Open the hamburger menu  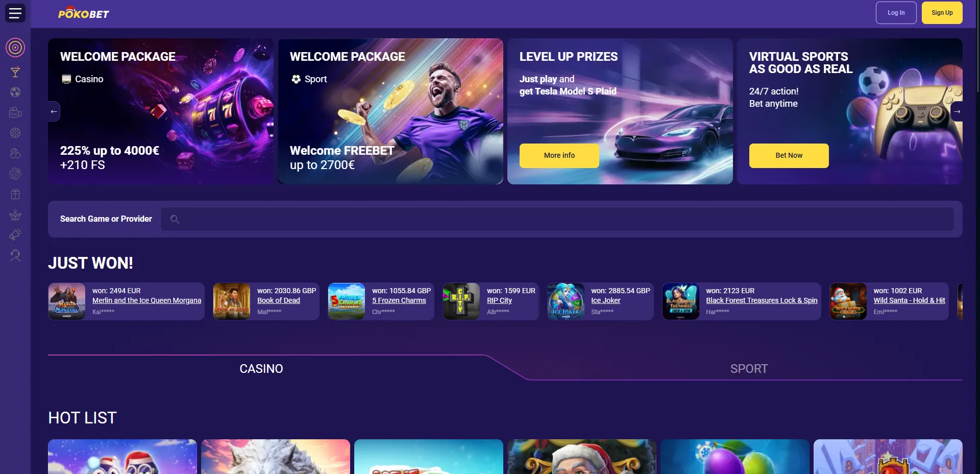point(15,13)
